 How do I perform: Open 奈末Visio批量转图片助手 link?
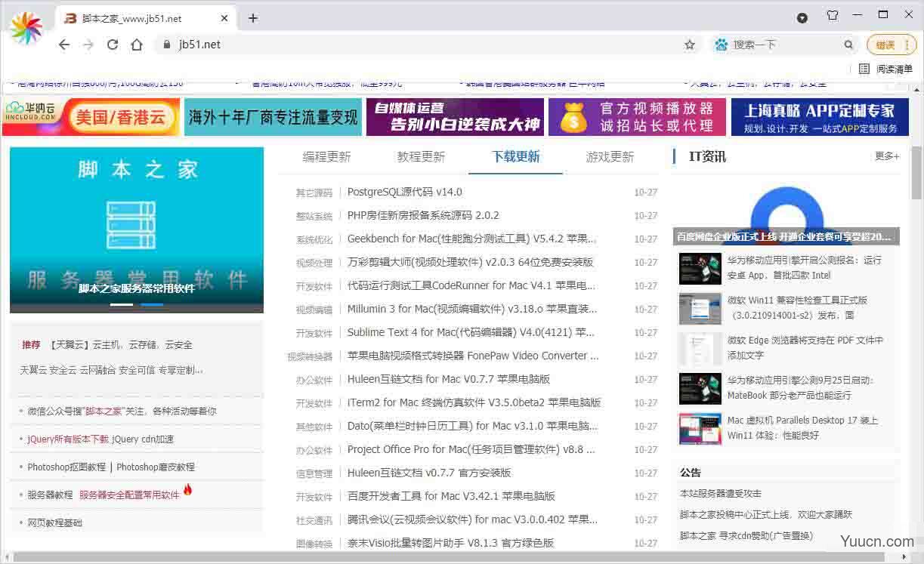450,543
